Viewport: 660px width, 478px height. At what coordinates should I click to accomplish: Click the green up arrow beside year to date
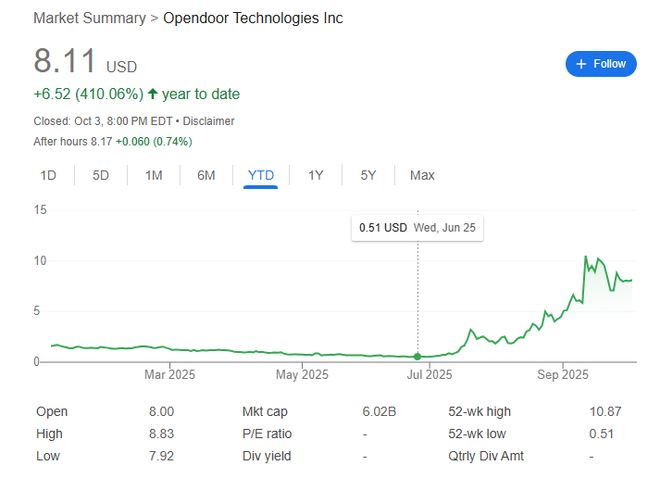[152, 94]
